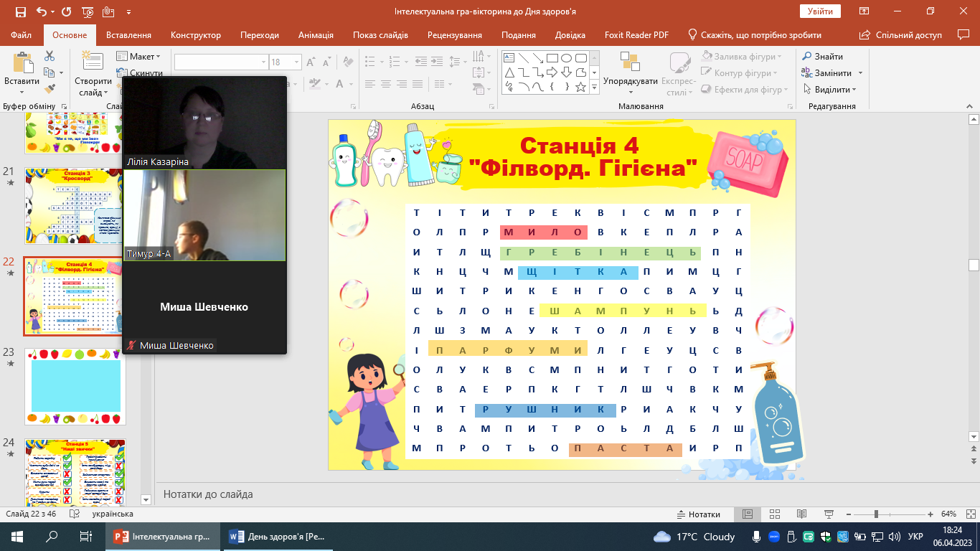Click the Save icon in quick access toolbar
This screenshot has width=980, height=551.
pyautogui.click(x=20, y=11)
